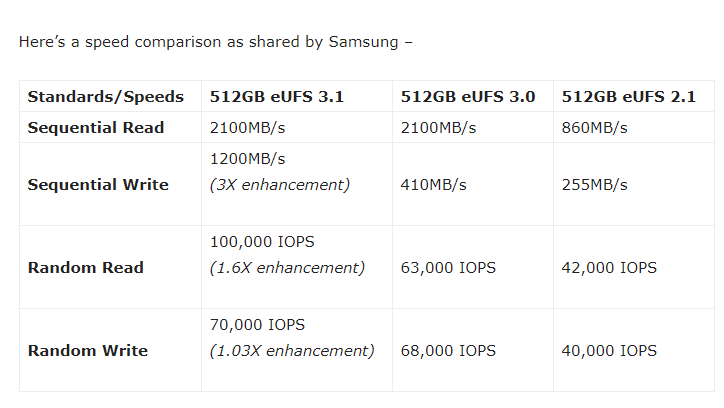Click the 860MB/s sequential read value
Viewport: 724px width, 408px height.
[595, 128]
